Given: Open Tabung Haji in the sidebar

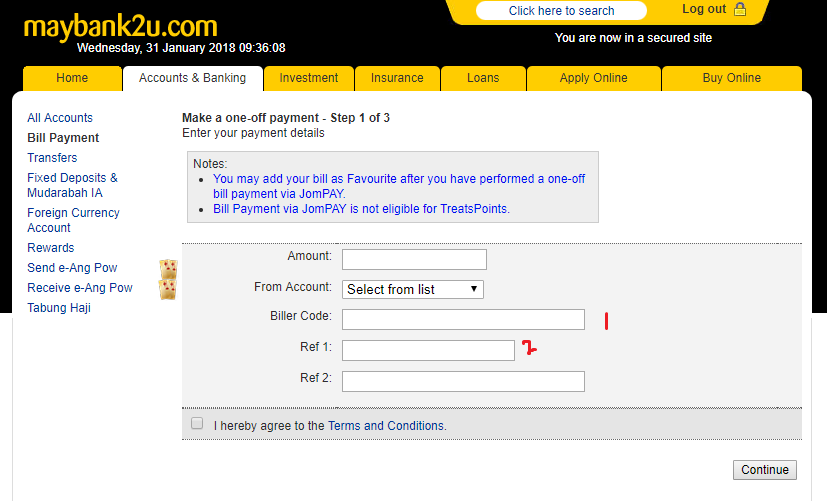Looking at the screenshot, I should click(59, 307).
